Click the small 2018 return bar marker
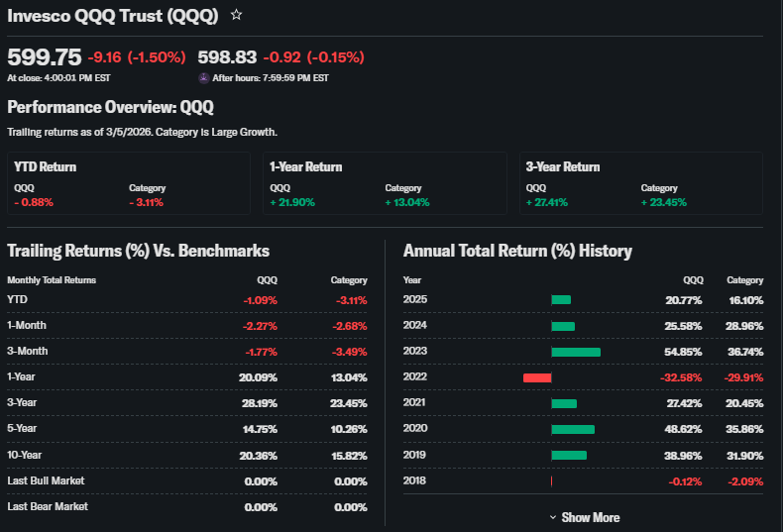Viewport: 783px width, 532px height. 551,480
